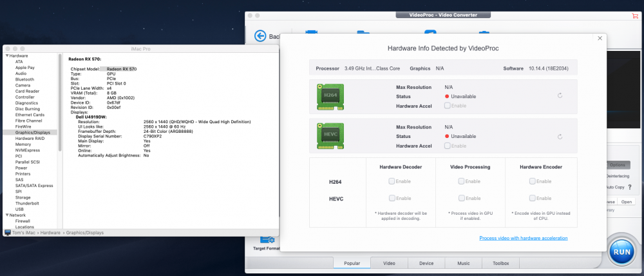644x276 pixels.
Task: Click the blue RUN button
Action: pos(622,251)
